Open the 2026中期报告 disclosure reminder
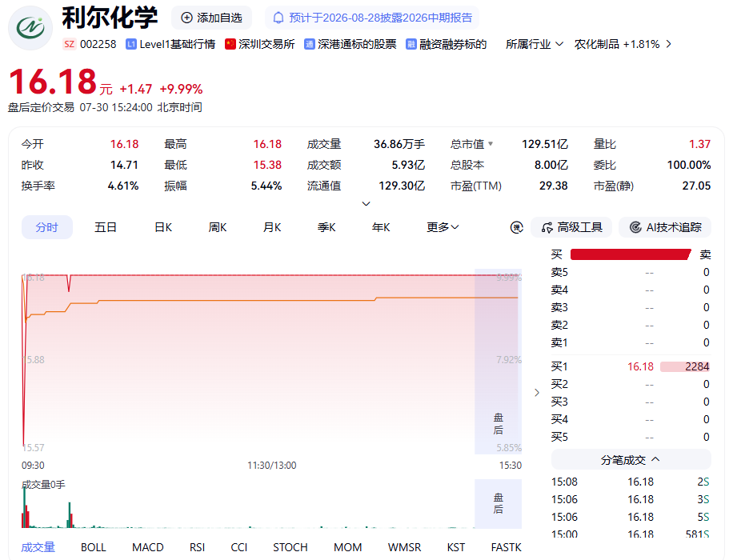This screenshot has width=737, height=560. coord(372,18)
